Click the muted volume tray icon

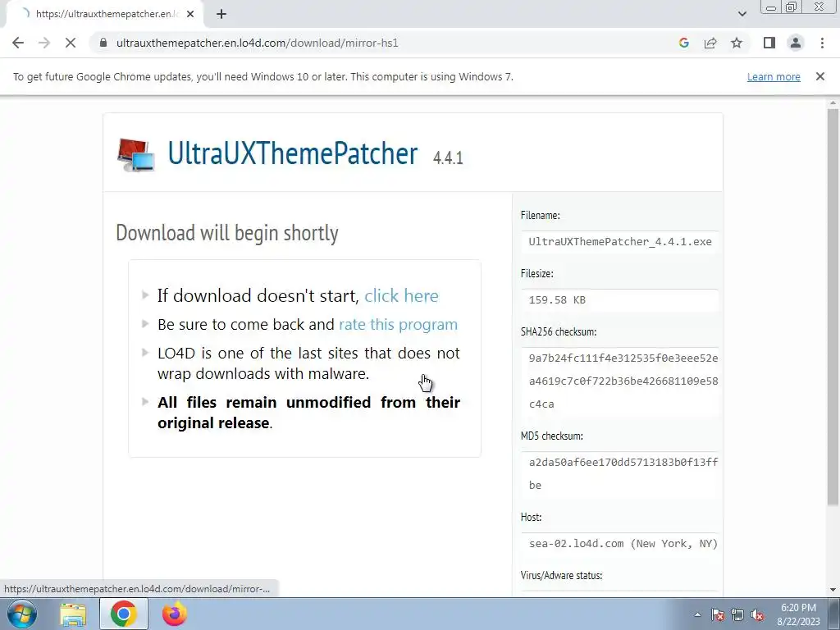point(757,614)
